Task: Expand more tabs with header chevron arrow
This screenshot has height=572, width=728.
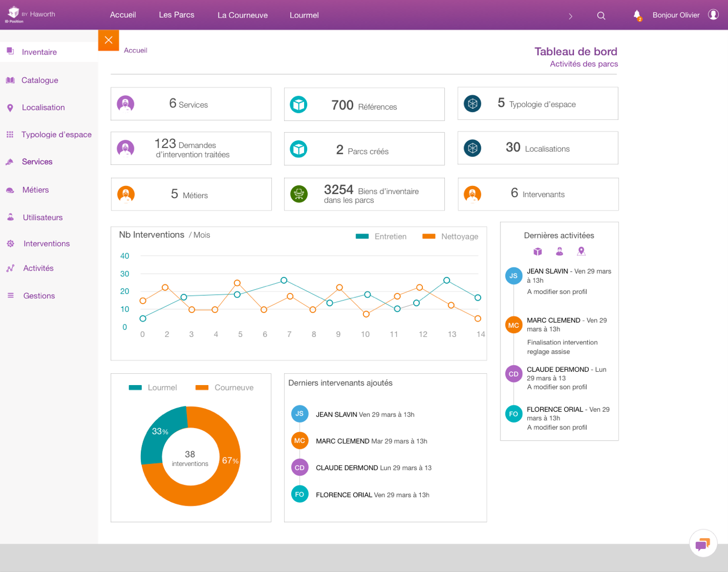Action: tap(571, 16)
